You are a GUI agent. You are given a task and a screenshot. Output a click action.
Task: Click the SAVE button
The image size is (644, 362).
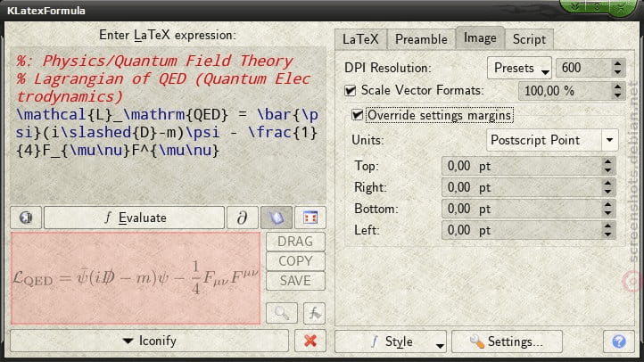pos(295,281)
